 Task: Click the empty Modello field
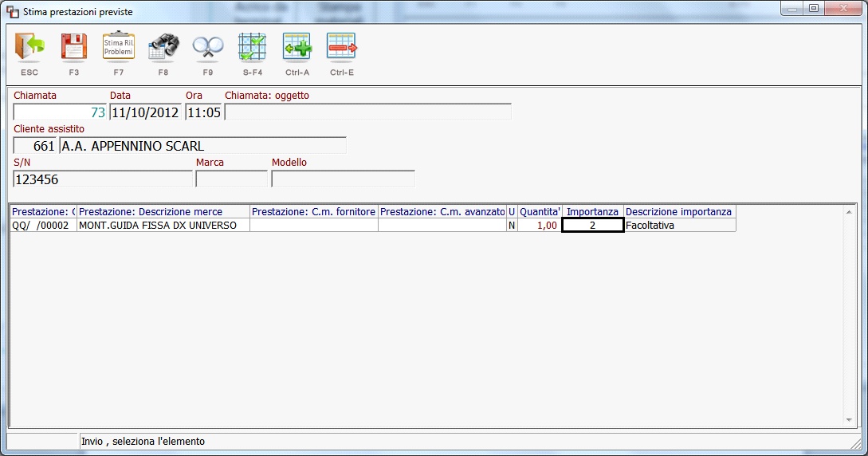tap(344, 179)
